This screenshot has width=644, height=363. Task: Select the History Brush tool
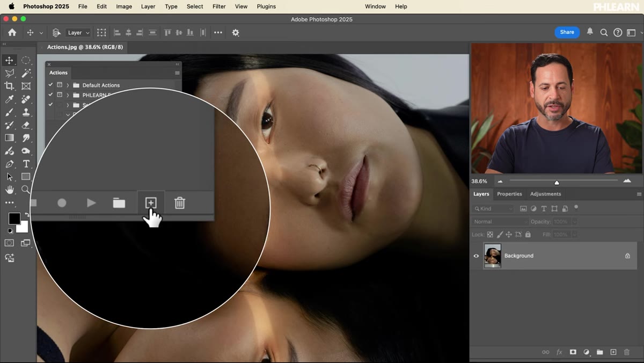9,125
